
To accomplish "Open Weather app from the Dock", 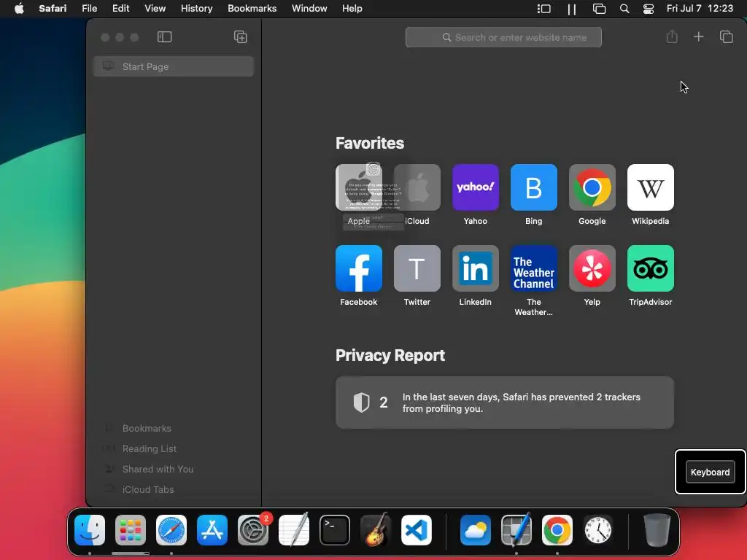I will (476, 530).
